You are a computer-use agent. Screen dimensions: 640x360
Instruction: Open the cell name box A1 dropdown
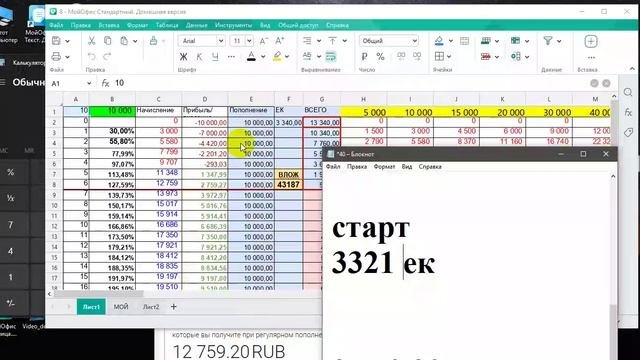(89, 83)
